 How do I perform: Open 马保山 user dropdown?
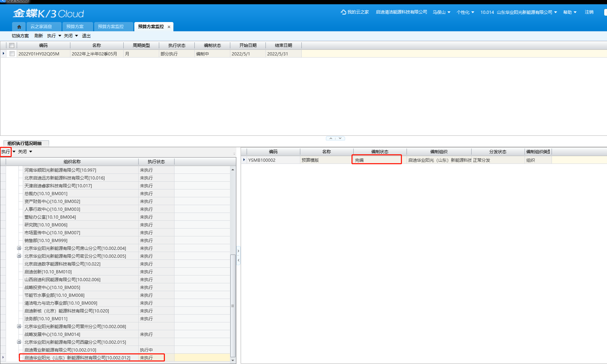tap(442, 12)
